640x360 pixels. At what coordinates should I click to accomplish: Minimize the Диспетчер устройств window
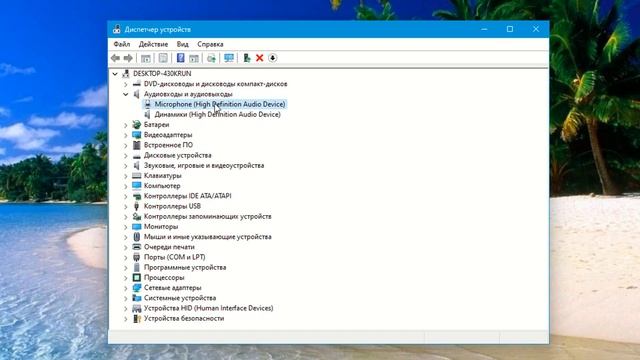[x=484, y=29]
